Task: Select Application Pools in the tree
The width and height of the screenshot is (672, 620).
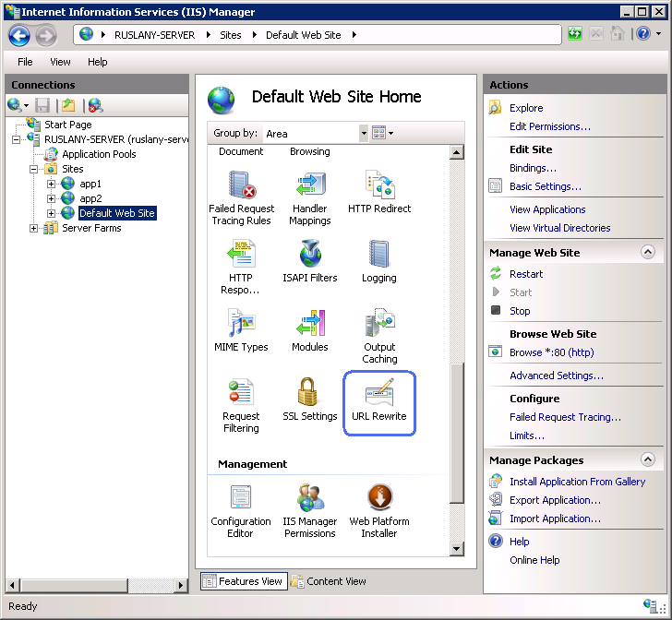Action: (x=99, y=154)
